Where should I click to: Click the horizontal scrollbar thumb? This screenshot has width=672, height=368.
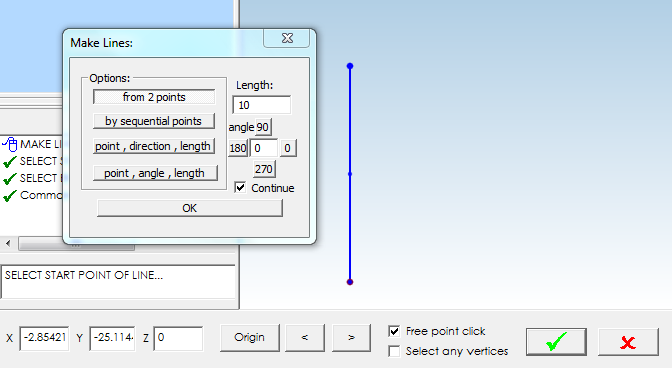point(76,245)
